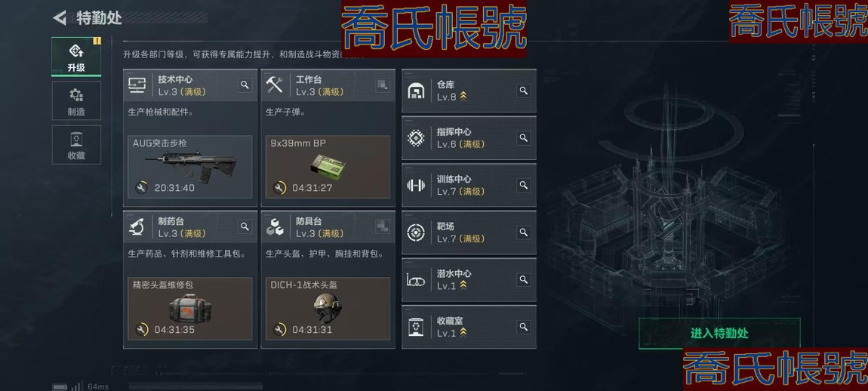Toggle the square icon on 工作台 header

pyautogui.click(x=383, y=85)
